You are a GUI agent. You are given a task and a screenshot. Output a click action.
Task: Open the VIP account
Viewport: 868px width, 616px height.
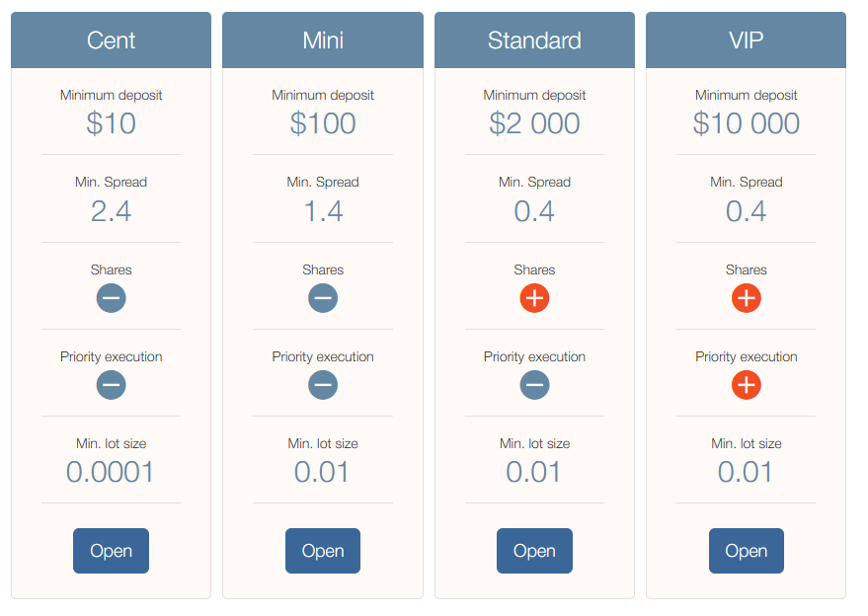point(746,551)
